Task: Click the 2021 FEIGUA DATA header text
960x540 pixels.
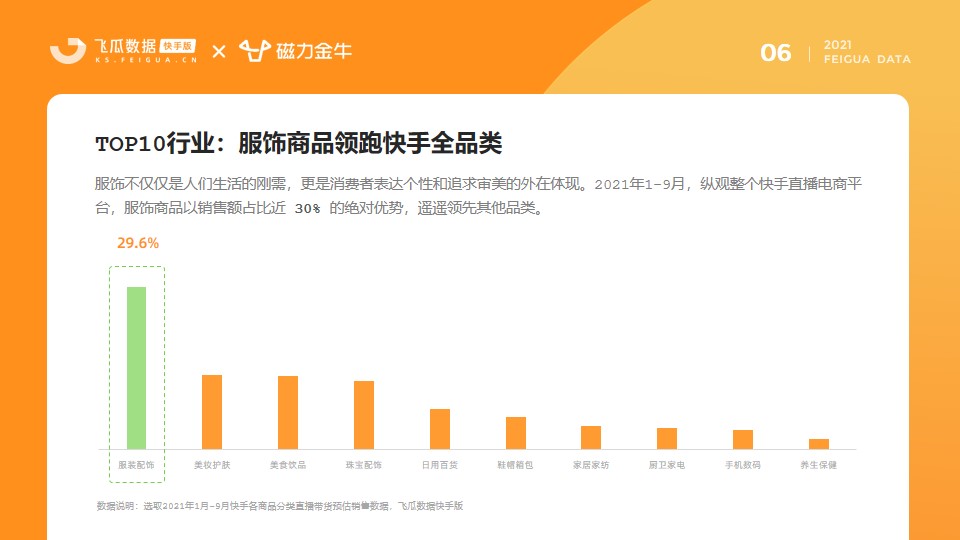Action: tap(867, 52)
